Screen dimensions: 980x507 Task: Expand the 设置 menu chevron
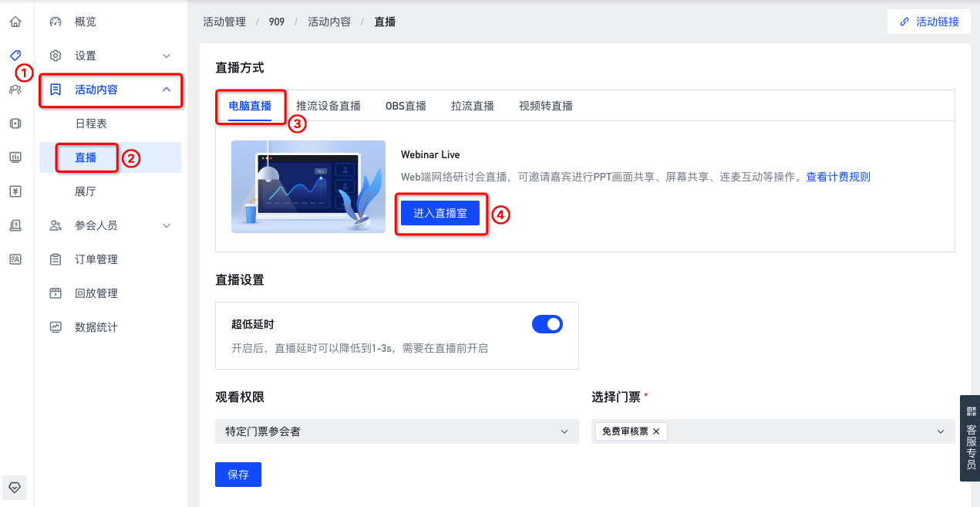[167, 56]
